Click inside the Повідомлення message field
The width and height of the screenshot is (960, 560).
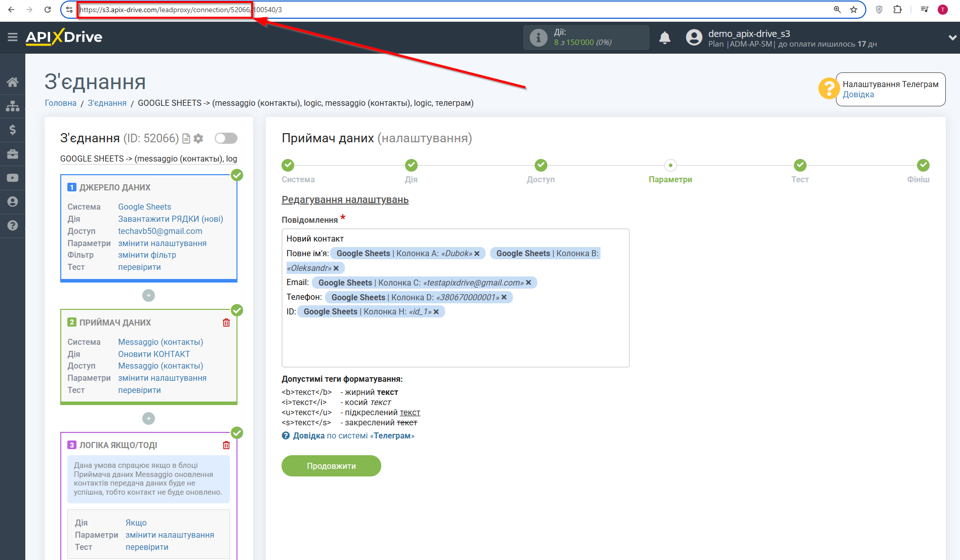coord(455,339)
